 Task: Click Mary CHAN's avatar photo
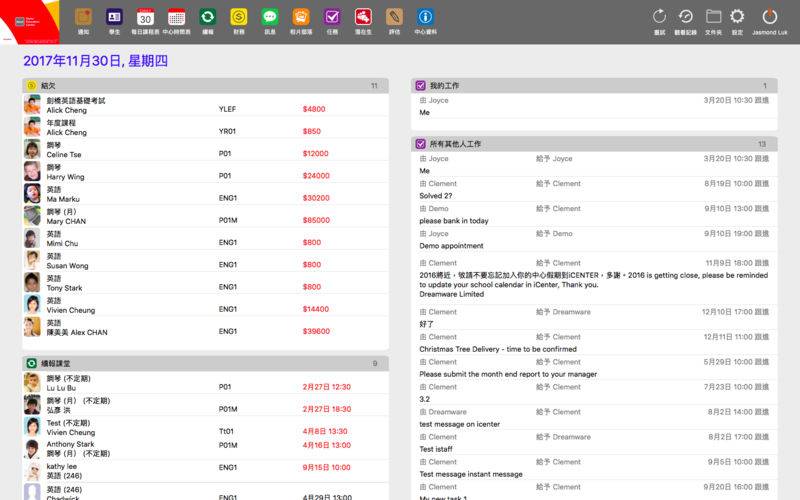point(32,216)
